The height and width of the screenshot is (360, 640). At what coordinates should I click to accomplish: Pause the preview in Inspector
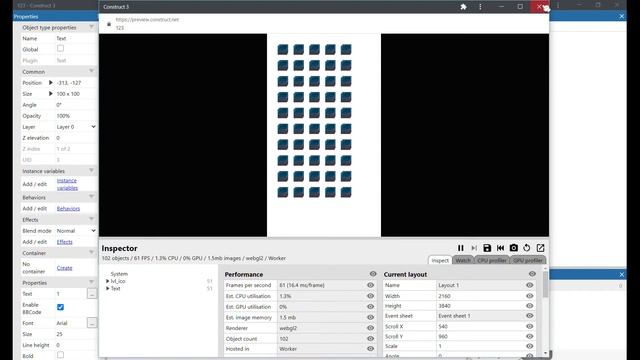click(x=460, y=248)
